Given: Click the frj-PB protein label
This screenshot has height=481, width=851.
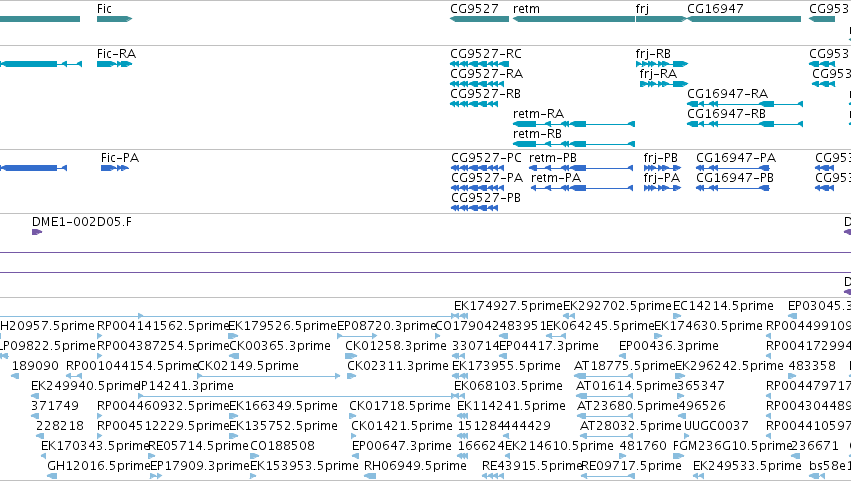Looking at the screenshot, I should point(661,158).
